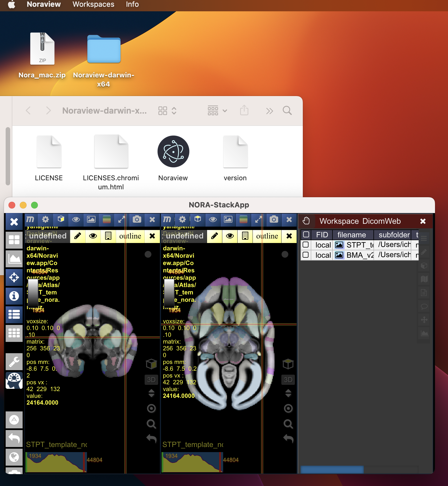The width and height of the screenshot is (448, 486).
Task: Toggle 3D mode in right viewport
Action: tap(288, 380)
